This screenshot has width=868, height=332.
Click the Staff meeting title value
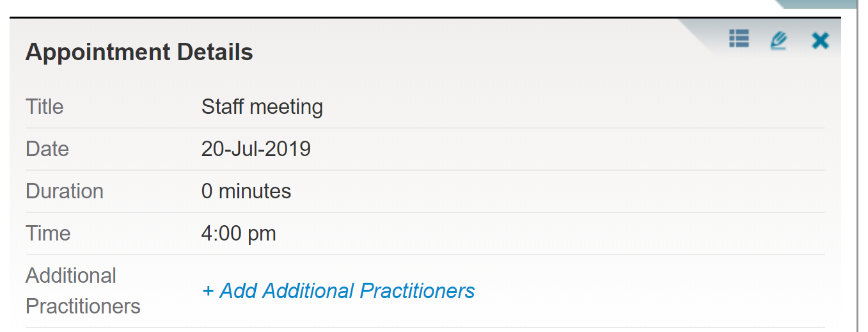262,107
